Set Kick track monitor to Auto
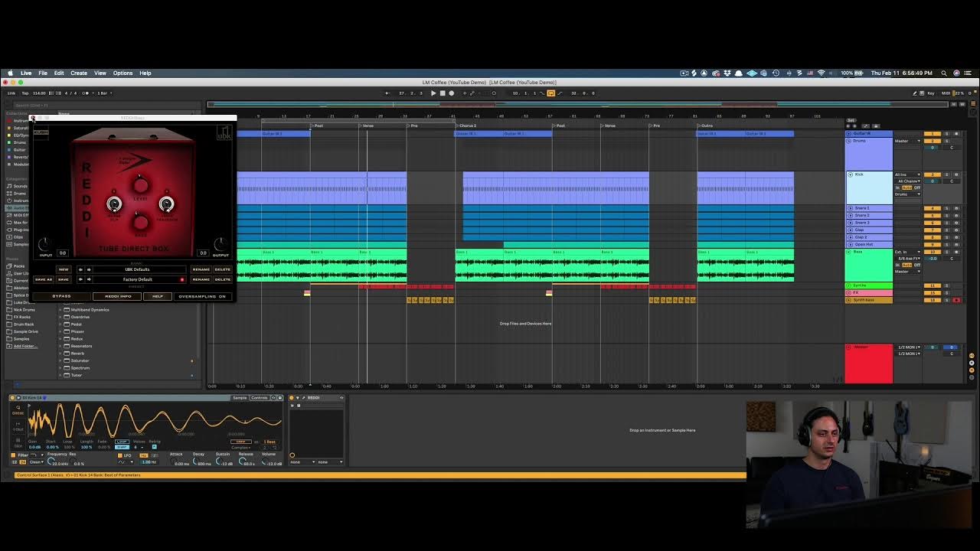 tap(907, 187)
